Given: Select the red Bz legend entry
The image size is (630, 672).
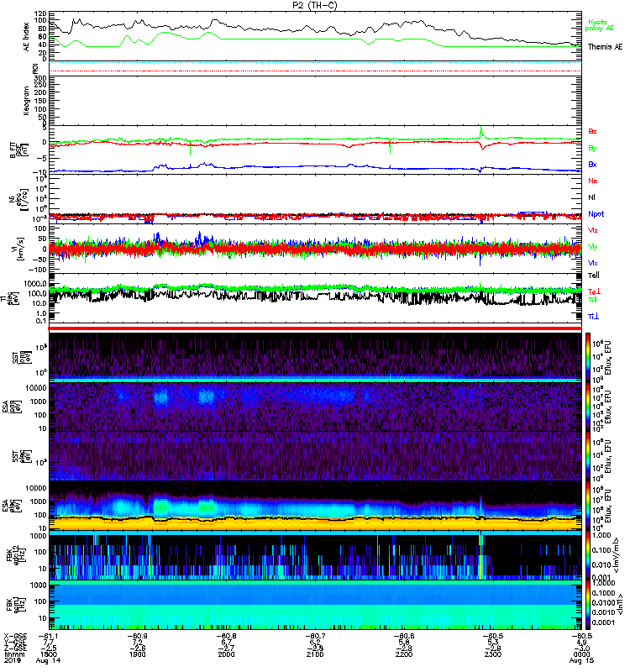Looking at the screenshot, I should point(592,131).
